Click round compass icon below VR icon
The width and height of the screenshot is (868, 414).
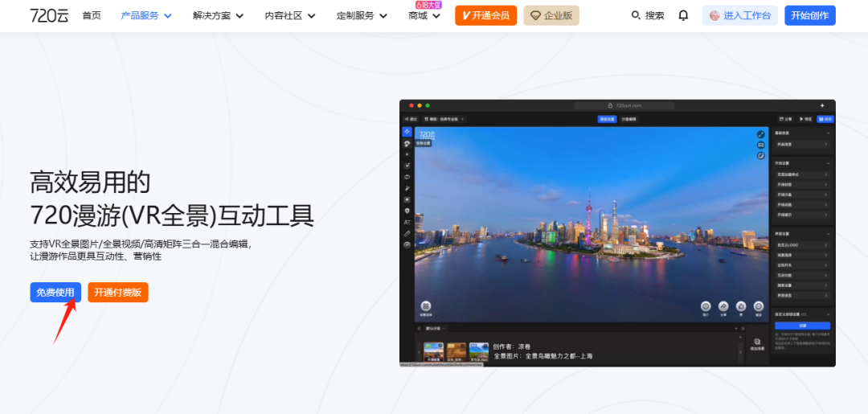point(760,156)
